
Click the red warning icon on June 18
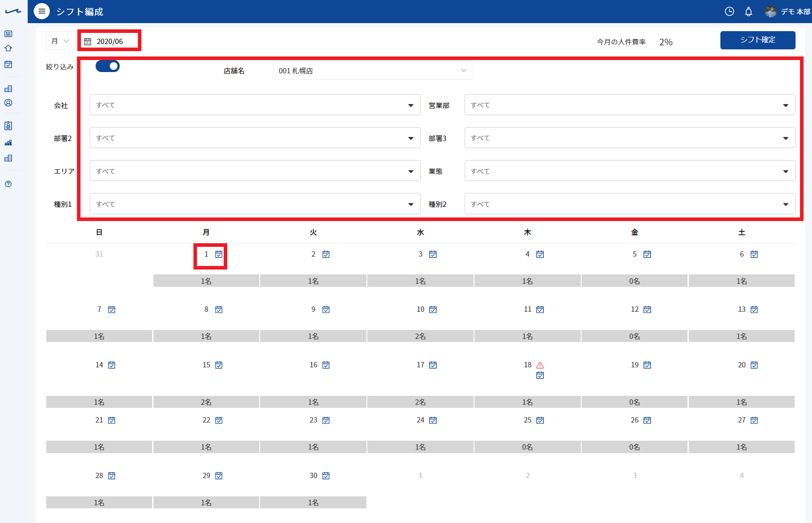[x=540, y=365]
